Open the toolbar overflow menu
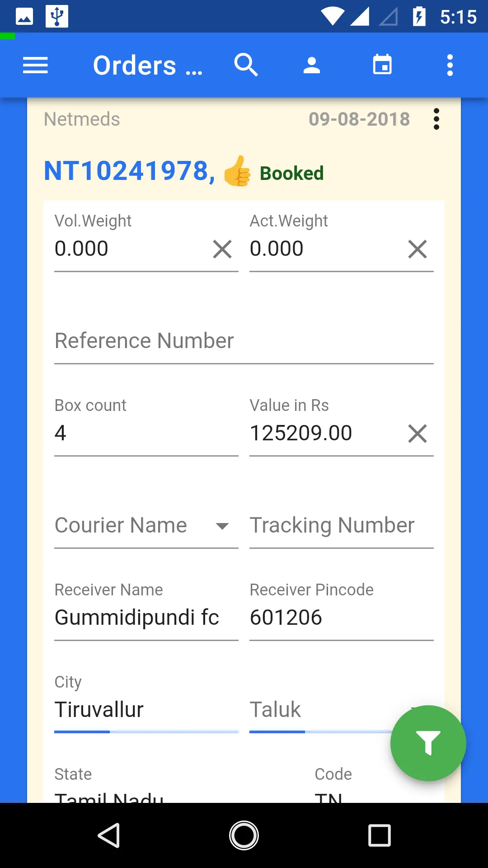Viewport: 488px width, 868px height. click(x=450, y=66)
